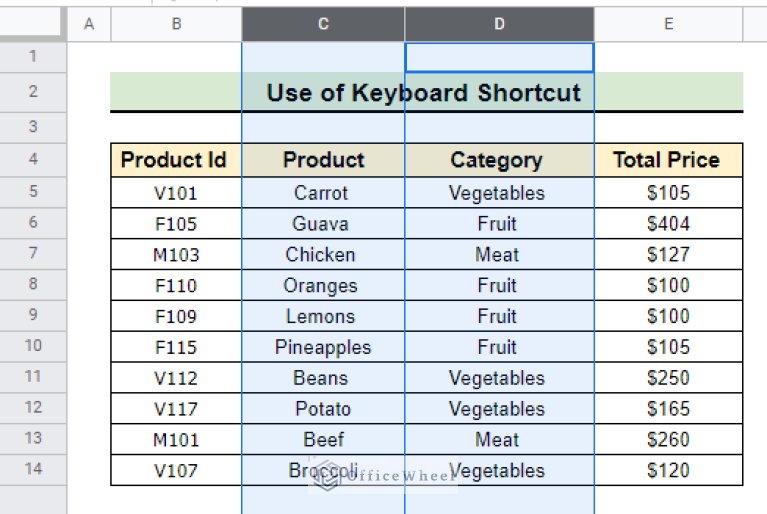Select the cell showing '$404'
This screenshot has width=767, height=514.
[x=667, y=223]
